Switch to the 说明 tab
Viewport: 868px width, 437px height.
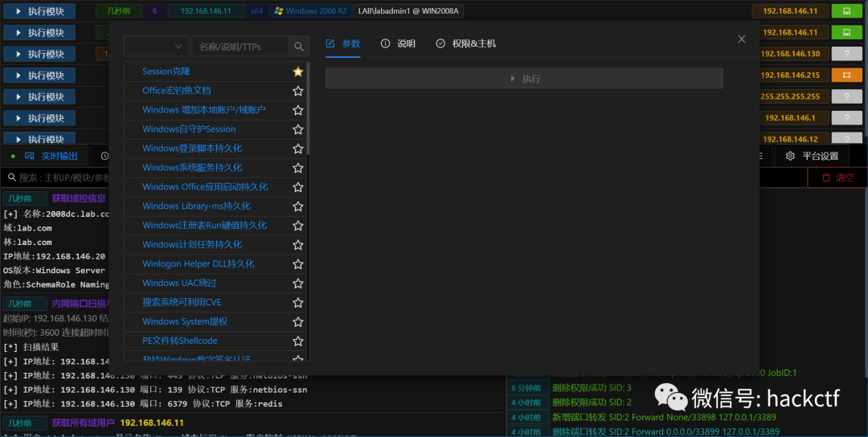[398, 43]
